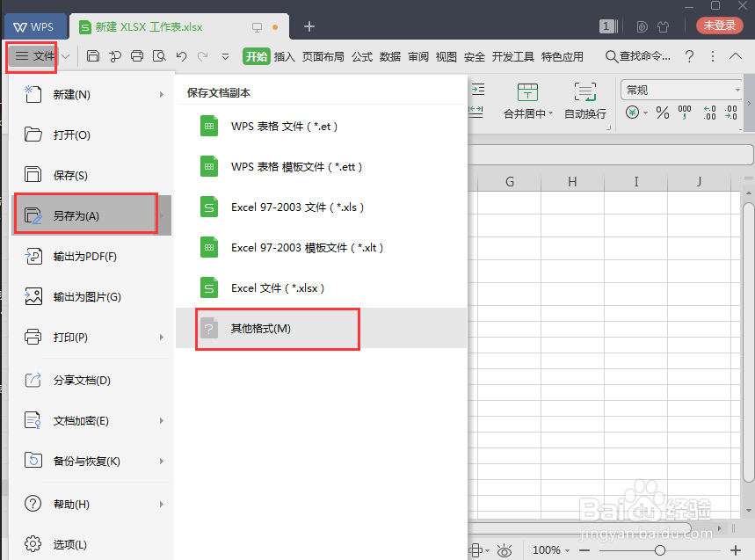
Task: Click the 未登录 login button
Action: coord(719,25)
